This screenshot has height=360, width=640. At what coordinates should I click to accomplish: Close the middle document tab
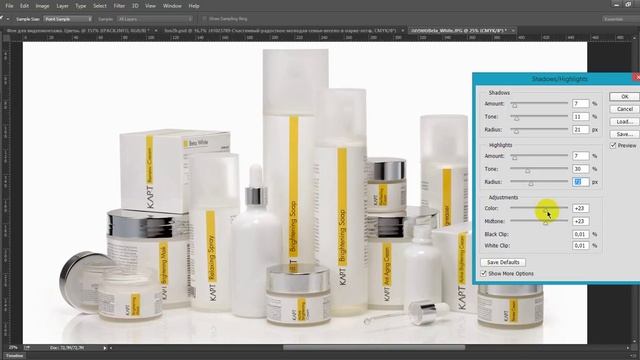[402, 31]
